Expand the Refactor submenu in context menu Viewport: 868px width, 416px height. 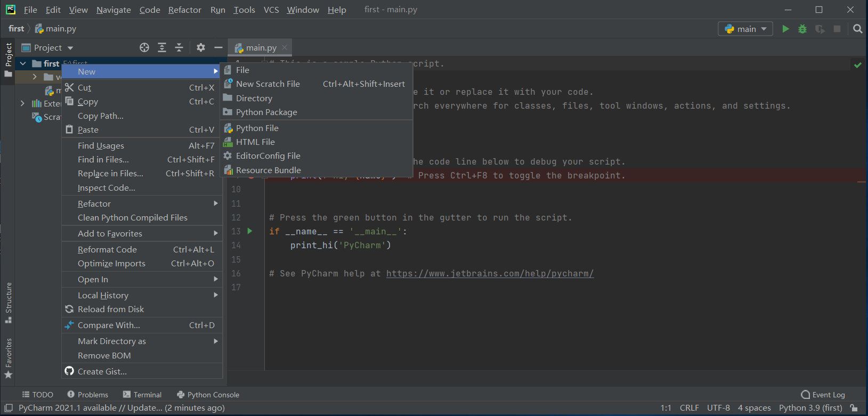click(x=142, y=203)
